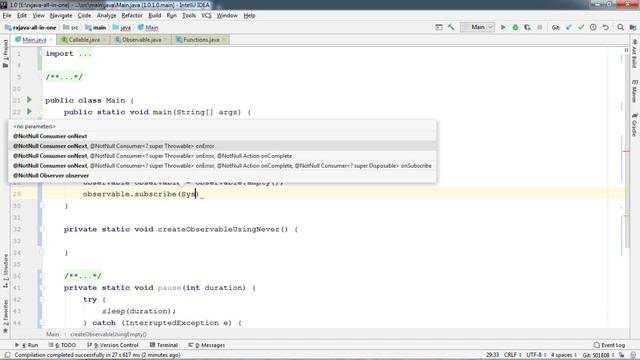Open the Navigate menu
Viewport: 640px width, 360px height.
pos(61,16)
